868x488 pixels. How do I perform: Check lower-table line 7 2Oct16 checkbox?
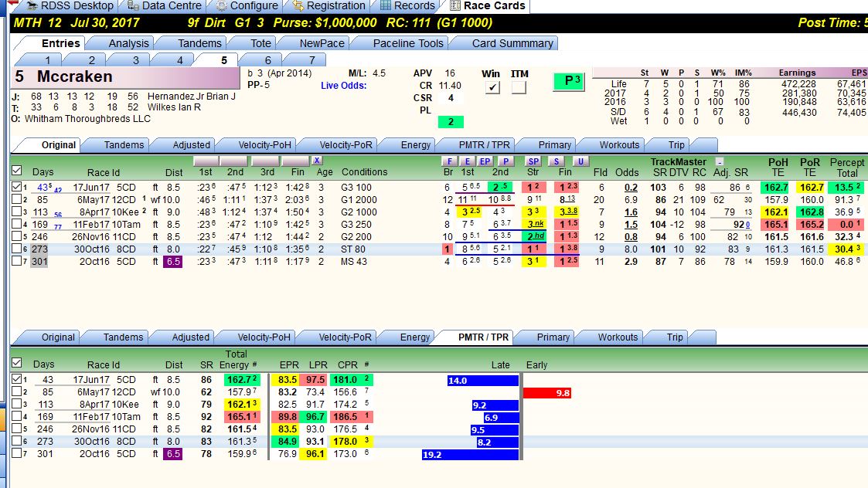pos(16,453)
